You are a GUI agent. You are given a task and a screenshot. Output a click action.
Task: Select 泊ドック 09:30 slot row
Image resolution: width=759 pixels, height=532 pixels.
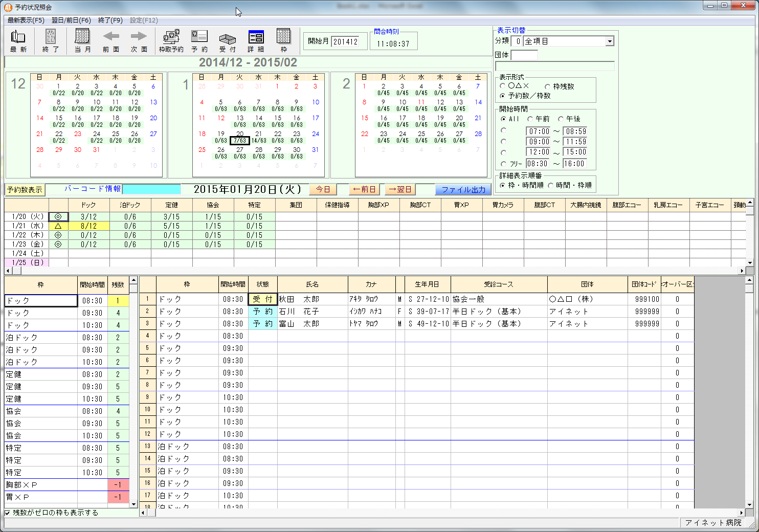point(66,349)
